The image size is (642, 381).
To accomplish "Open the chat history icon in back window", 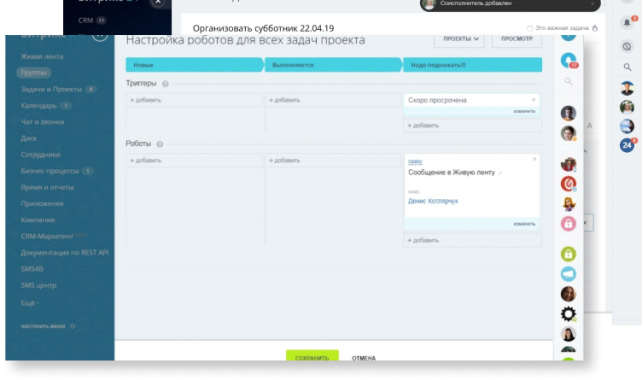I will click(x=627, y=46).
